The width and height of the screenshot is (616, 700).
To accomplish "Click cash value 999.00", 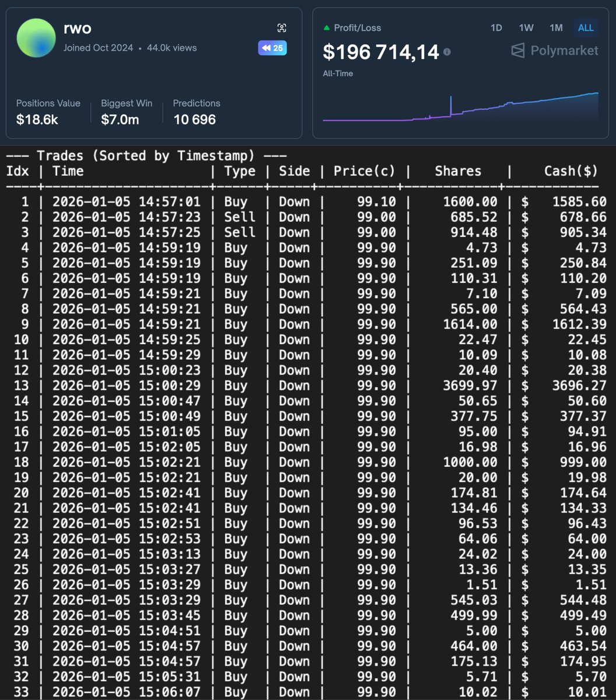I will [x=583, y=462].
